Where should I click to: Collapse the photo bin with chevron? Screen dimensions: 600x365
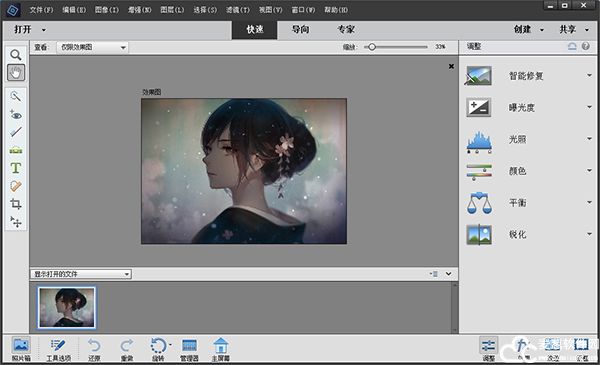[x=448, y=274]
